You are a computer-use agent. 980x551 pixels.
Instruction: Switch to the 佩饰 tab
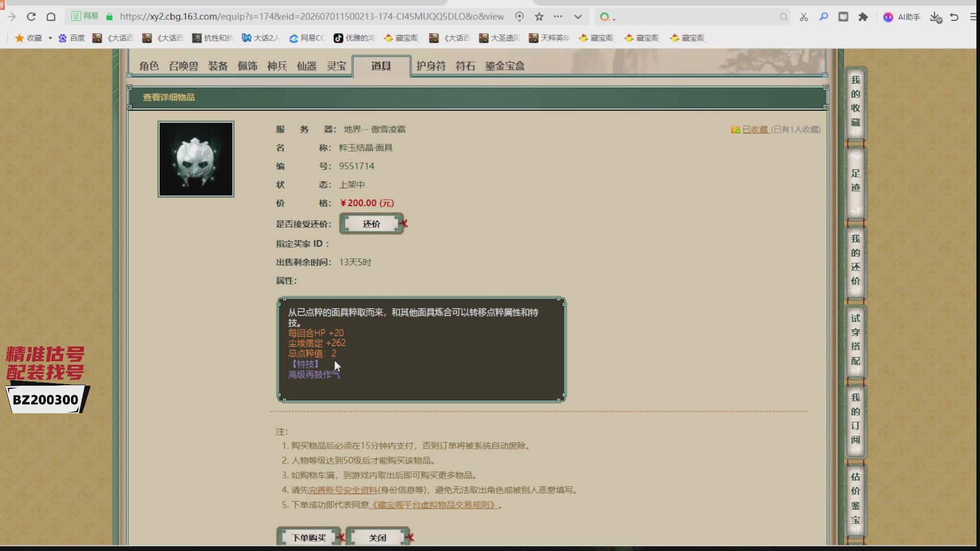[x=248, y=66]
